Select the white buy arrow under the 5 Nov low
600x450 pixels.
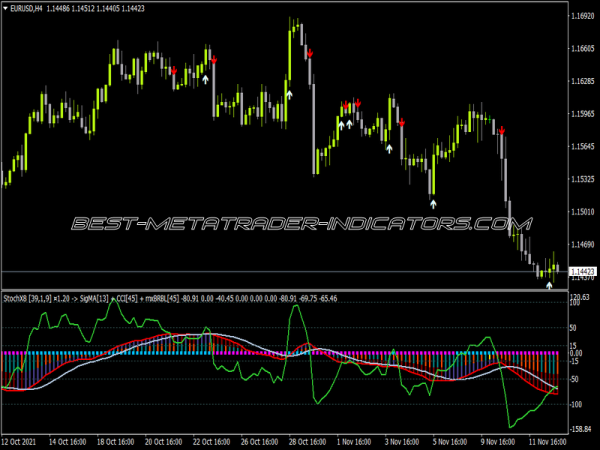click(433, 204)
